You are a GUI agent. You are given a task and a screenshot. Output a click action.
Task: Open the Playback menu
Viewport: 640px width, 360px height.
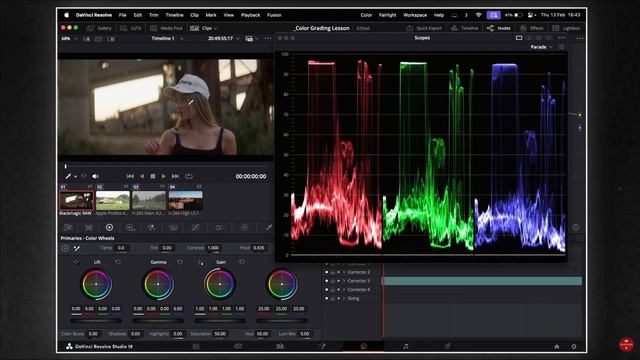250,15
